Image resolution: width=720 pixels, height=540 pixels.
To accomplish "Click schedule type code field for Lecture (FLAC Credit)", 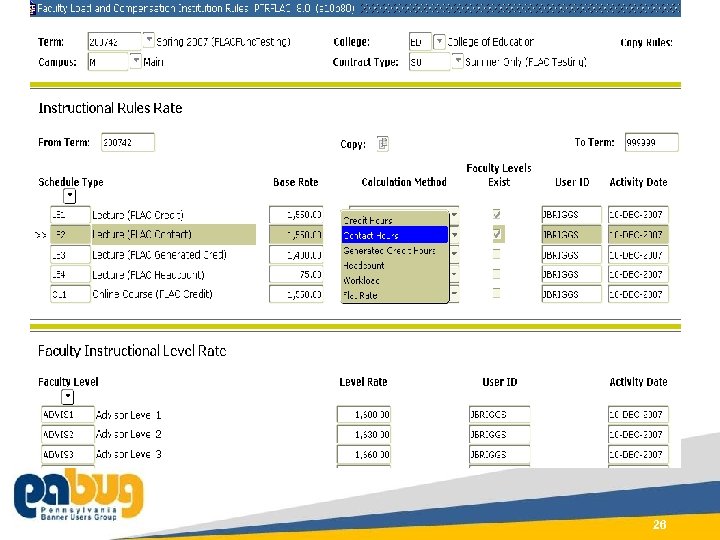I will [70, 214].
